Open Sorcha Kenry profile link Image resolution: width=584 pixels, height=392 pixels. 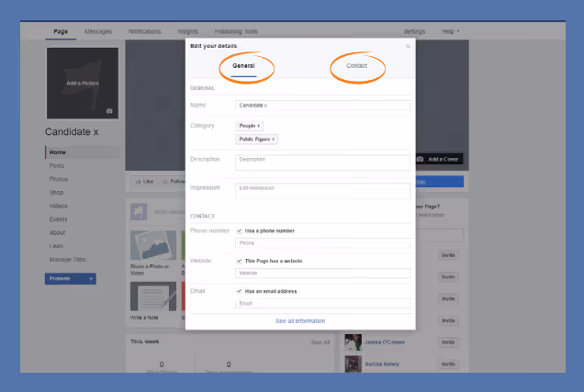tap(382, 364)
